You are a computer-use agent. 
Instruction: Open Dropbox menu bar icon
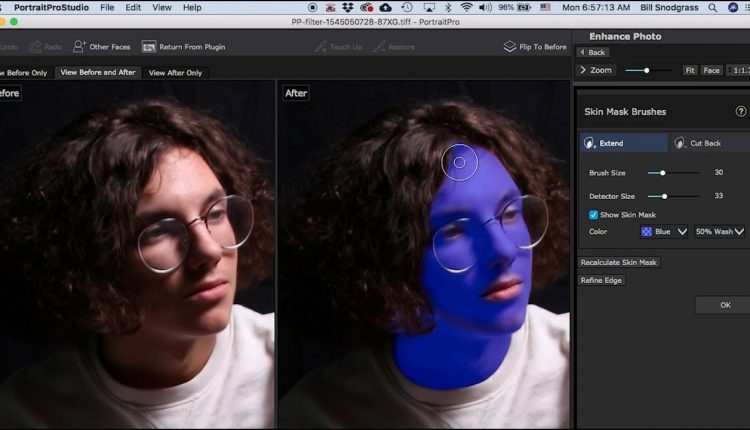coord(348,8)
